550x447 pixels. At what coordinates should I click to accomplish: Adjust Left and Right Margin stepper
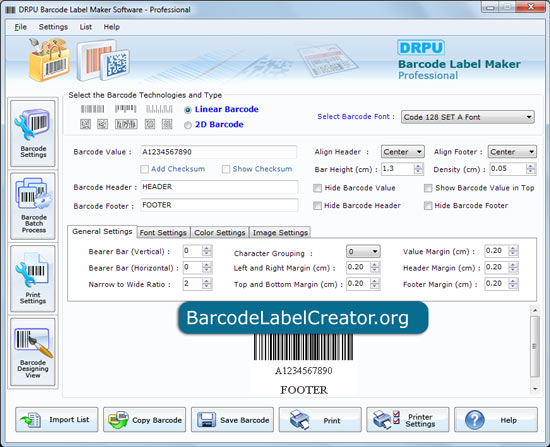(x=375, y=267)
